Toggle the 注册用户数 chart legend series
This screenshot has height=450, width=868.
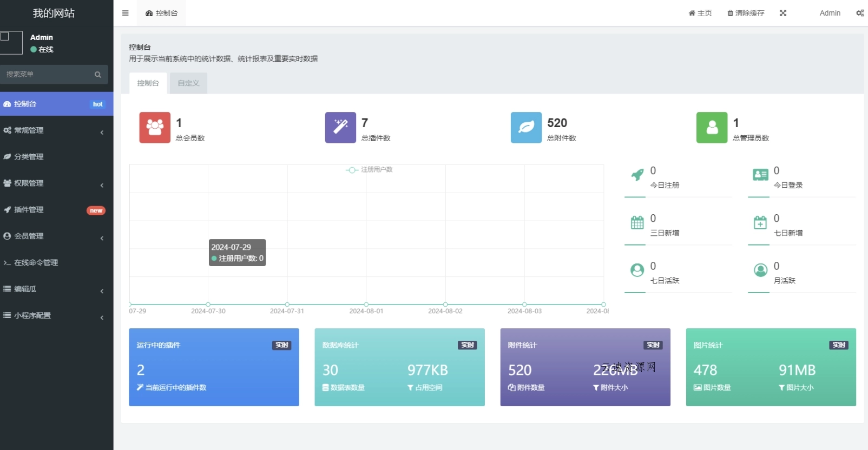(x=370, y=170)
